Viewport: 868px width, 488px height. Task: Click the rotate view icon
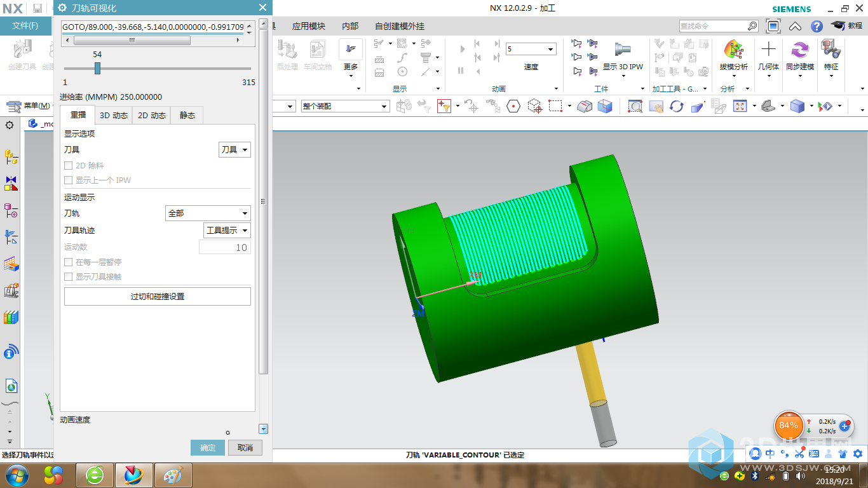(677, 106)
